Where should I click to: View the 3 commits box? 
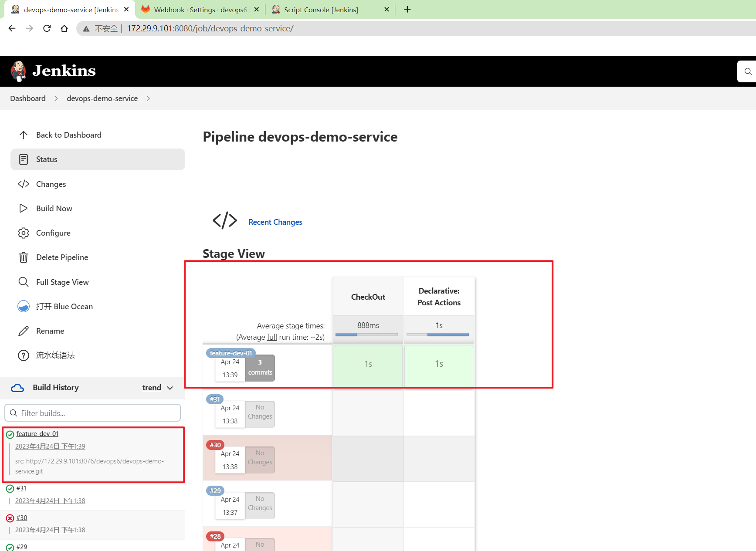[260, 368]
